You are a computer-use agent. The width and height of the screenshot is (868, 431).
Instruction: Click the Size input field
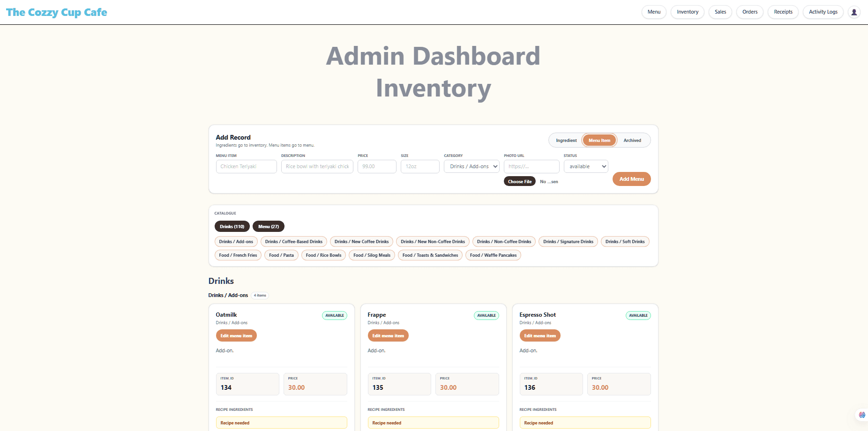pos(420,167)
